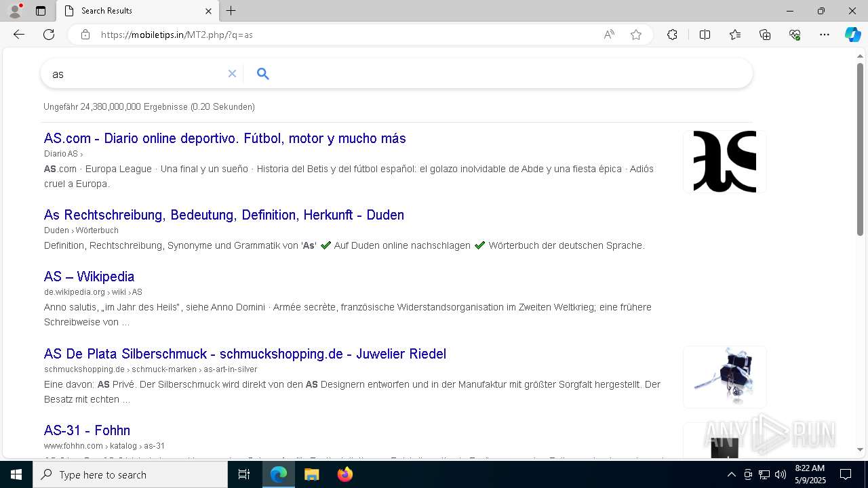Click 'de.wikipedia.org › wiki › AS' breadcrumb
Viewport: 868px width, 488px height.
tap(93, 292)
